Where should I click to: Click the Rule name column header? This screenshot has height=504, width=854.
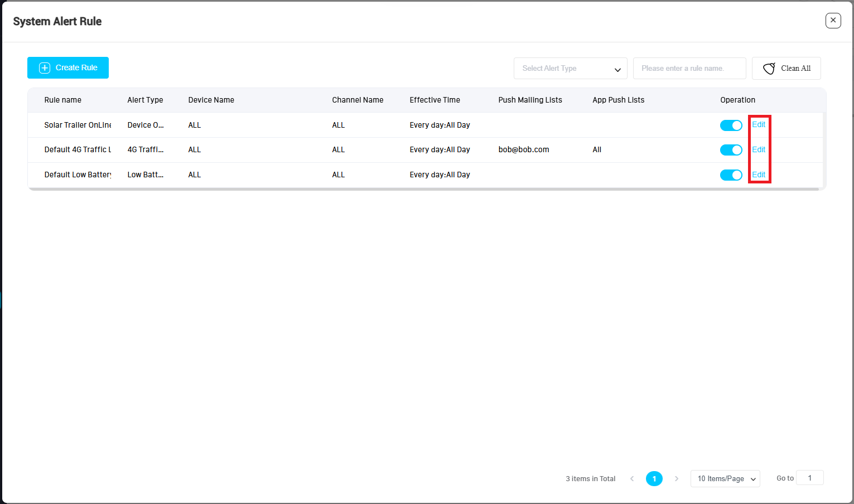63,100
